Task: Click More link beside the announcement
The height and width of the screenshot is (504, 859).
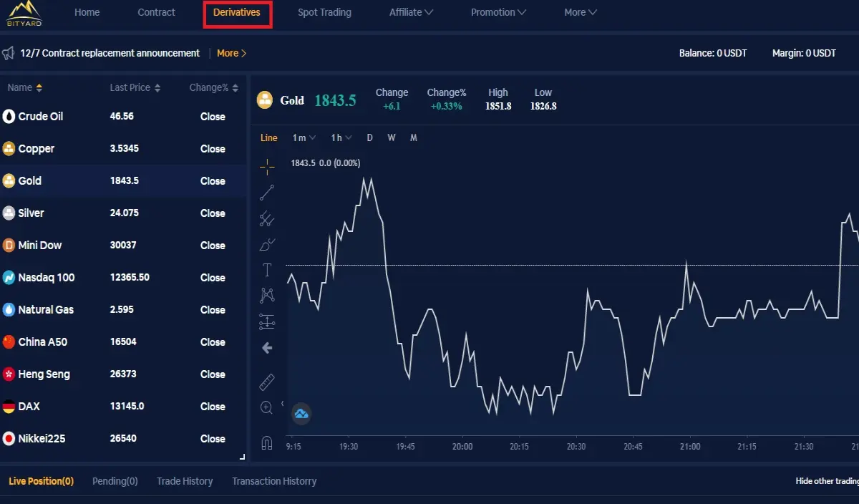Action: click(x=231, y=53)
